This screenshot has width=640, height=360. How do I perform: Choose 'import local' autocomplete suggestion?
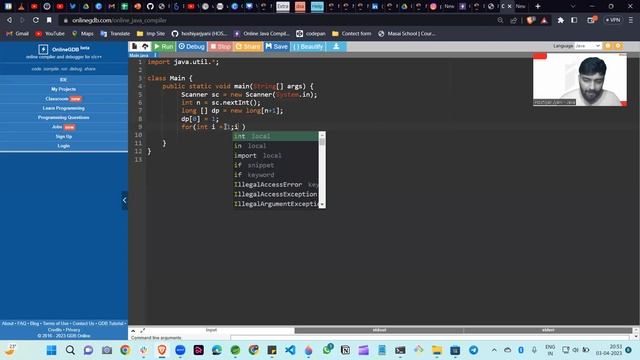[x=275, y=156]
